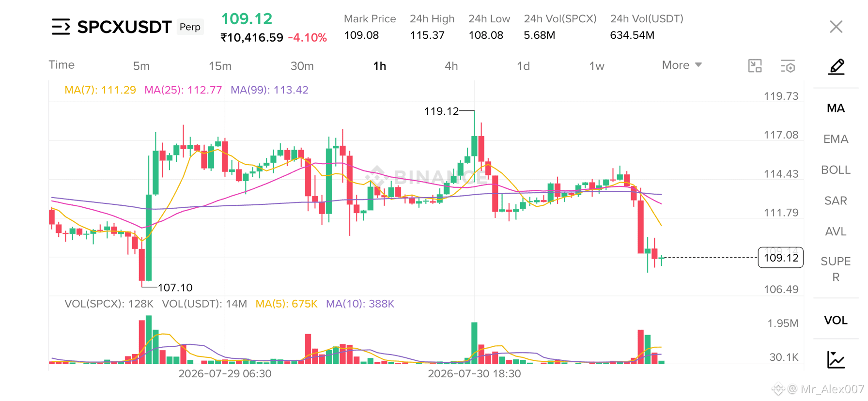The width and height of the screenshot is (868, 401).
Task: Click the 2026-07-30 18:30 time label
Action: point(474,374)
